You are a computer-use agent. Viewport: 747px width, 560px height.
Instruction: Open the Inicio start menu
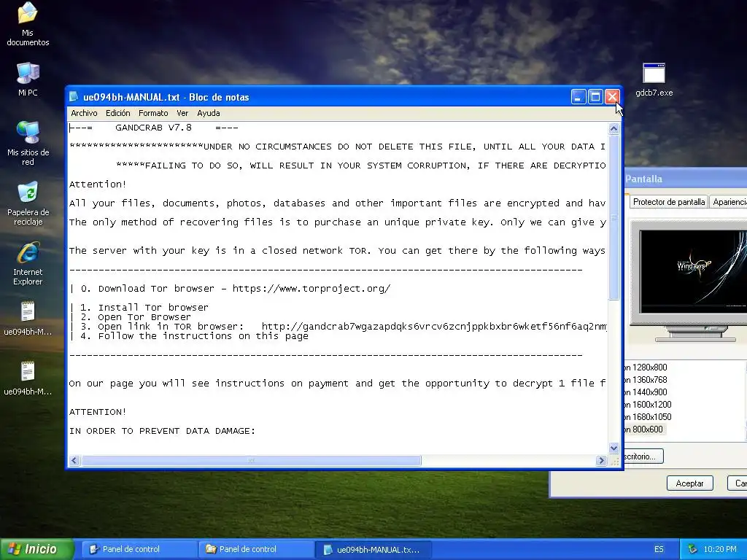37,549
